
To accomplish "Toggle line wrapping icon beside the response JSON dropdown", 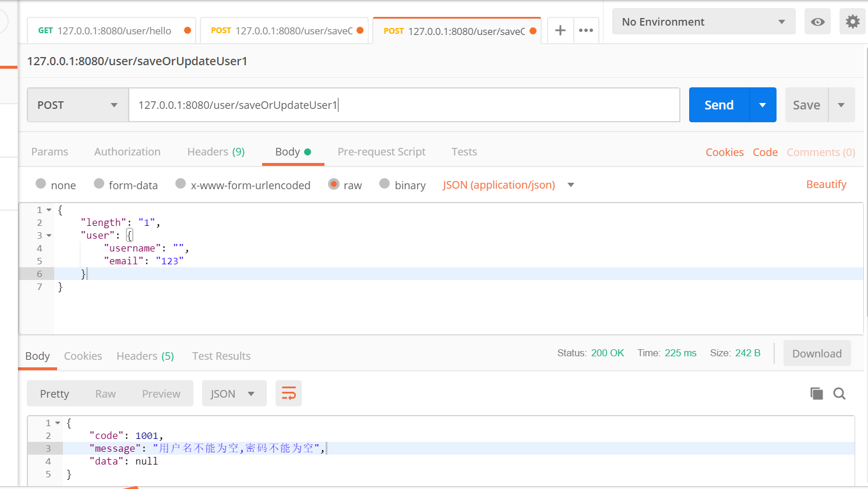I will [288, 393].
